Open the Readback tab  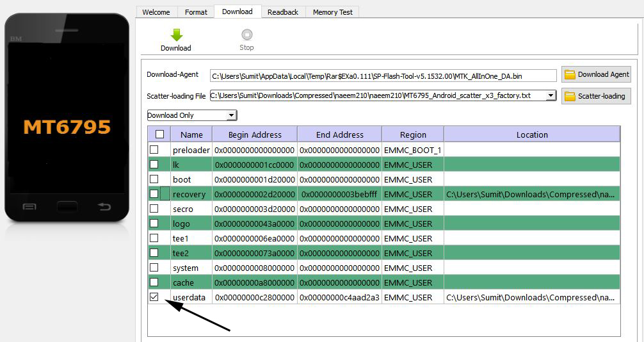point(283,12)
